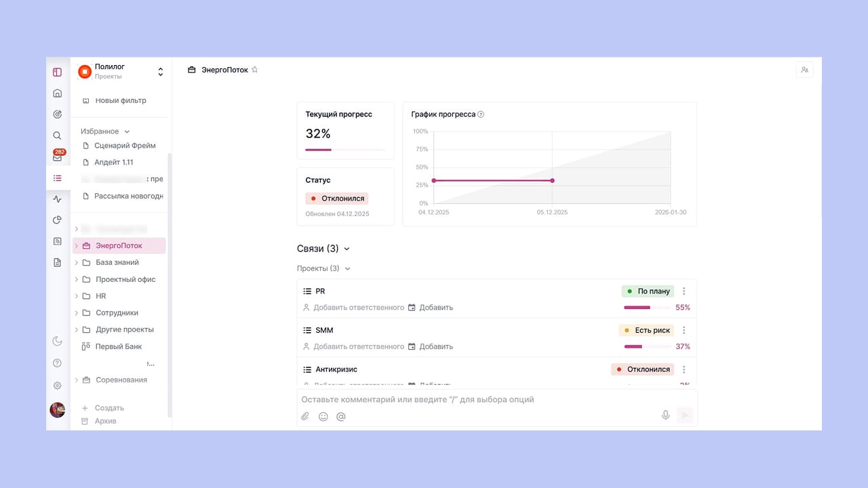Open the three-dot menu for PR project
The height and width of the screenshot is (488, 868).
(684, 291)
